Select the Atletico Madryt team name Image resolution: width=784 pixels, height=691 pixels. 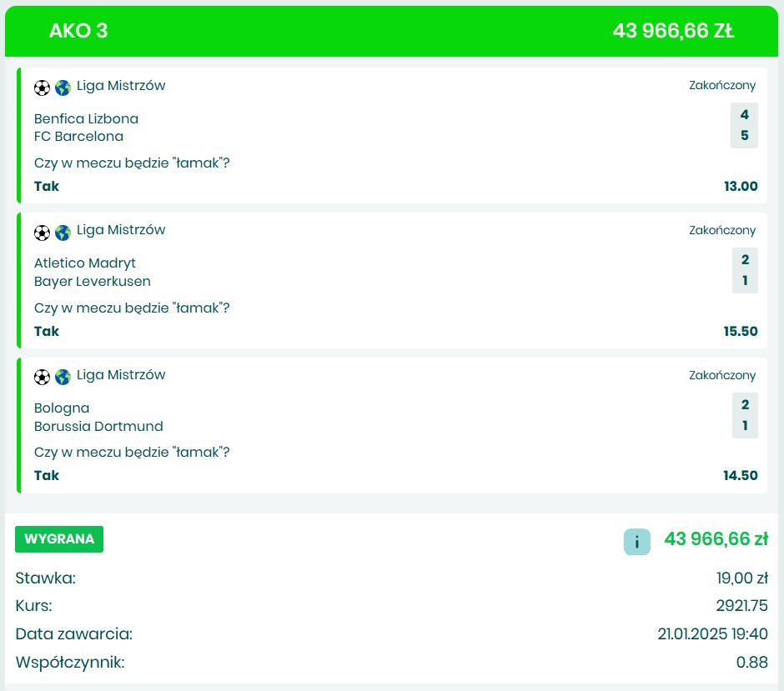tap(84, 263)
